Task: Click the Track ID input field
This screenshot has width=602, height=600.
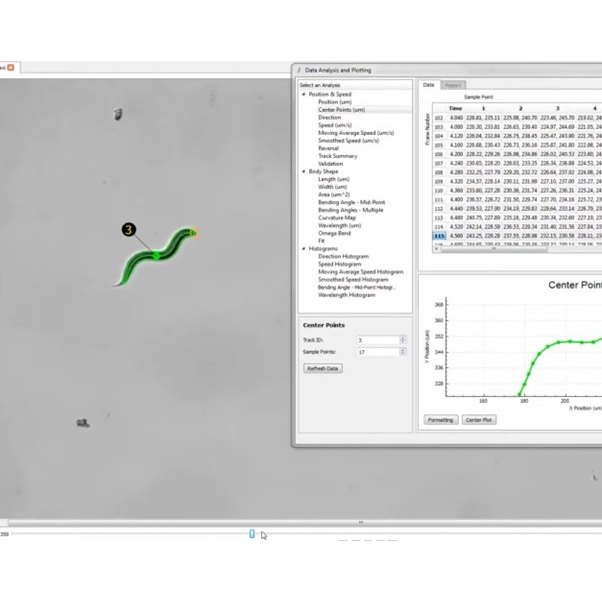Action: click(378, 340)
